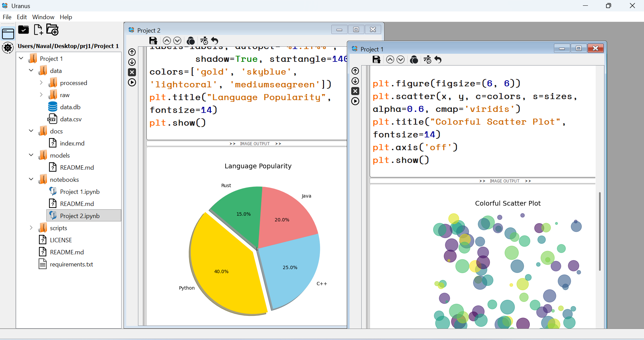
Task: Select the restart and run all icon in Project 1
Action: coord(427,59)
